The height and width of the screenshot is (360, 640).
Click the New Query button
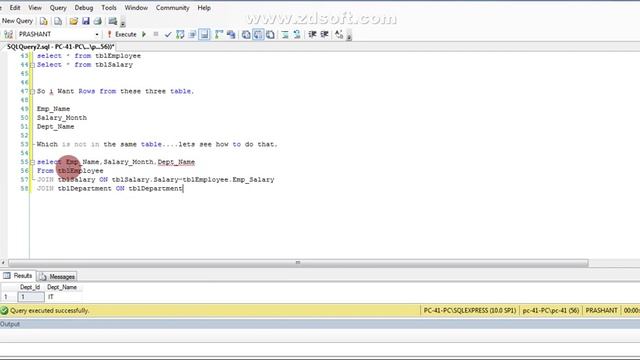(x=17, y=21)
